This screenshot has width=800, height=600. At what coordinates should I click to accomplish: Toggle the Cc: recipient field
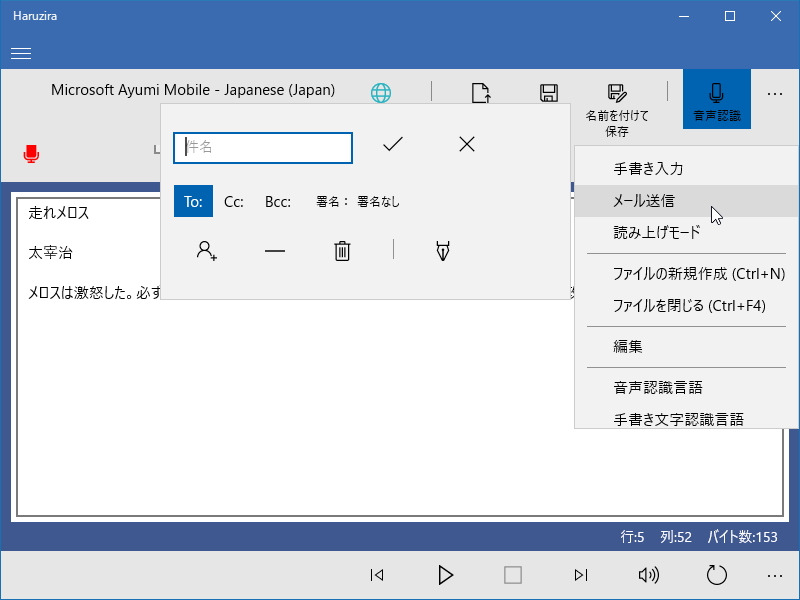click(233, 201)
